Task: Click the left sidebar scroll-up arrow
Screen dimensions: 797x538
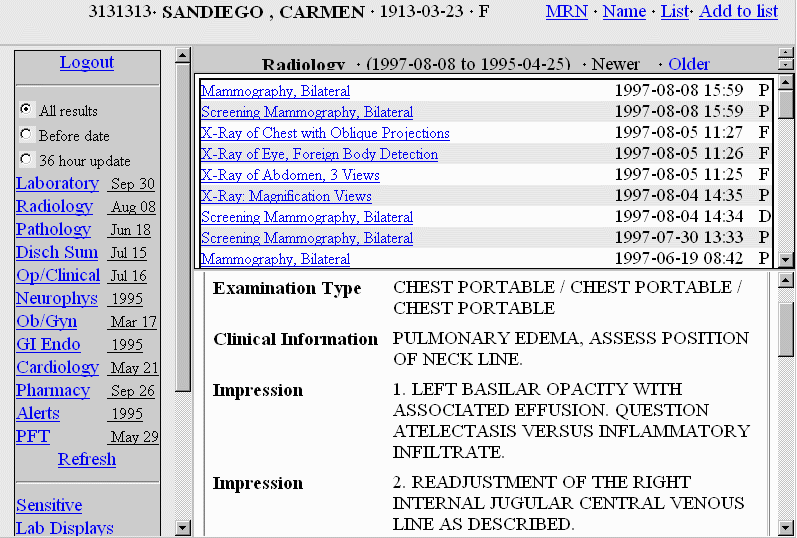Action: (182, 55)
